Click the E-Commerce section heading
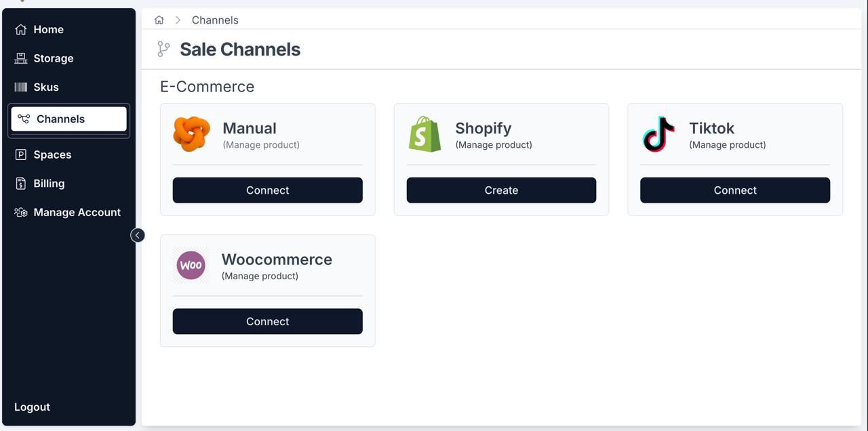The image size is (868, 431). [207, 87]
